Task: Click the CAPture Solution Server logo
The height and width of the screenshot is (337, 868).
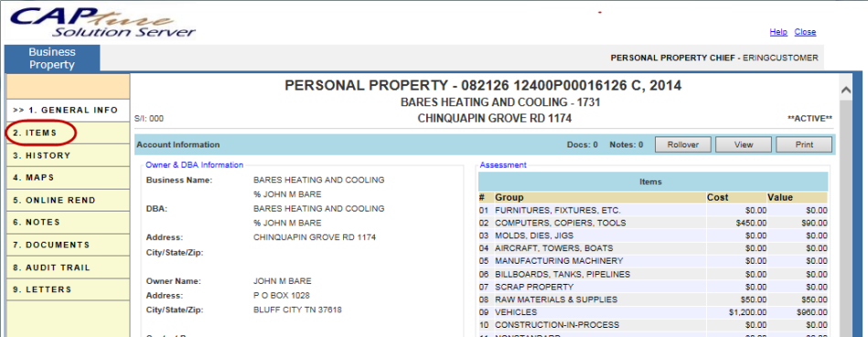Action: click(103, 22)
